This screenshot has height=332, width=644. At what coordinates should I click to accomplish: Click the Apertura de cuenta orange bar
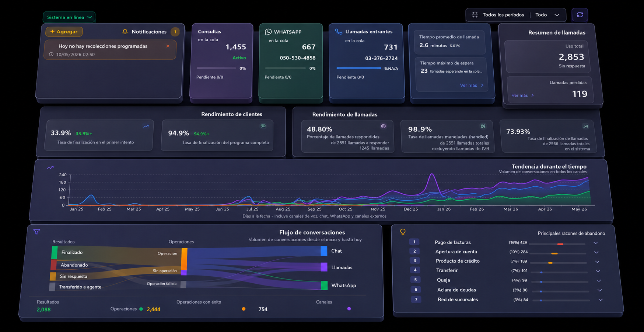pyautogui.click(x=554, y=253)
